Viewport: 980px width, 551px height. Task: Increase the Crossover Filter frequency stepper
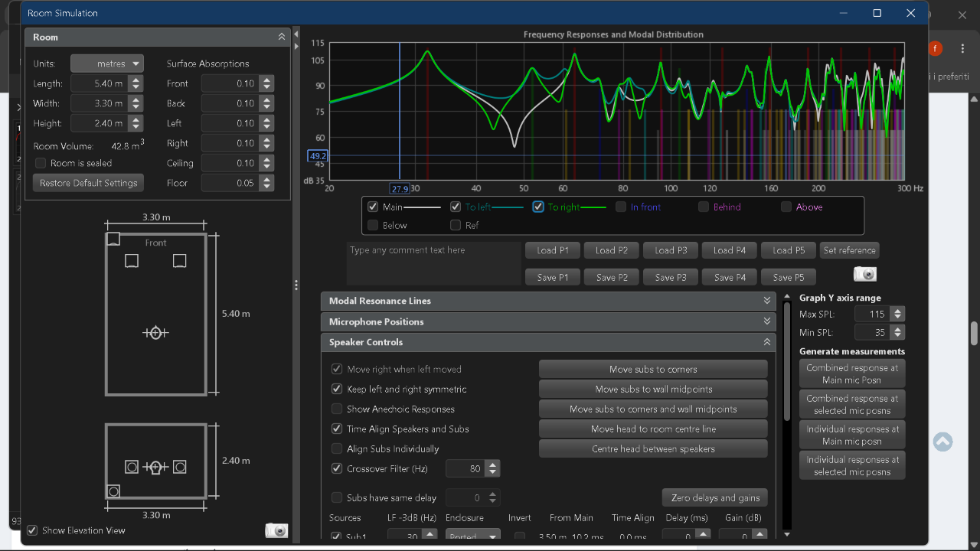point(492,465)
